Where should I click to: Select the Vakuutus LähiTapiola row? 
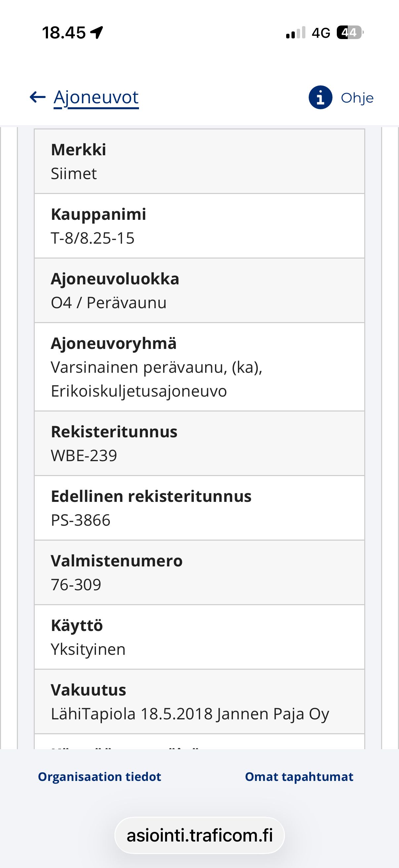[199, 702]
